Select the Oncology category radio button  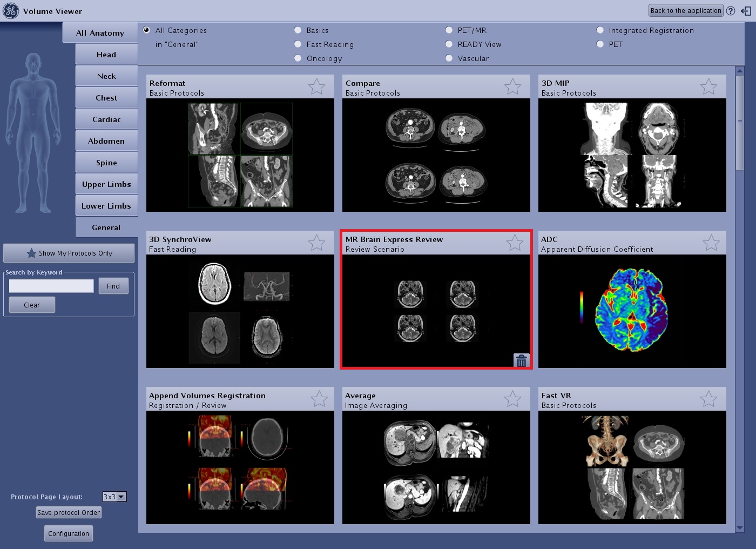click(298, 58)
